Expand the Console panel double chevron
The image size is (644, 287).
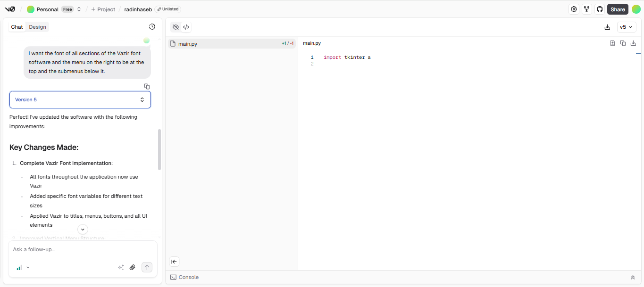pyautogui.click(x=633, y=277)
